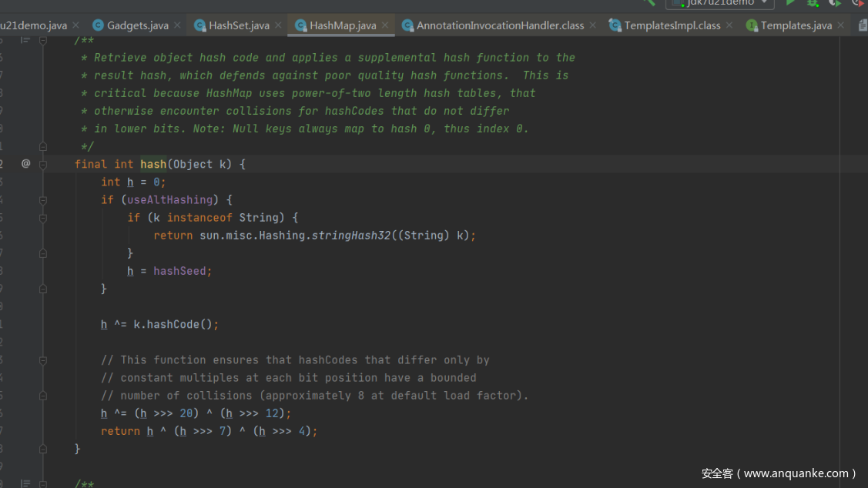The width and height of the screenshot is (868, 488).
Task: Place cursor on hashSeed variable
Action: coord(182,271)
